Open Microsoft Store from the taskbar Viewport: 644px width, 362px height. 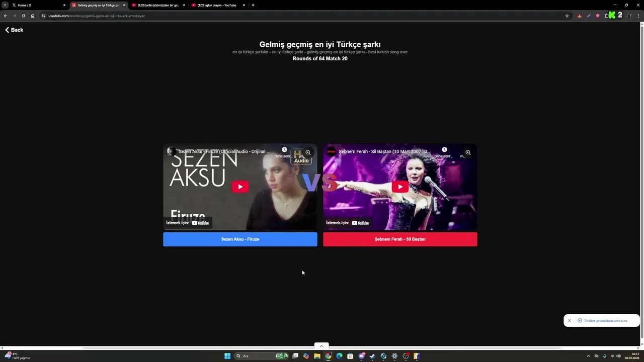click(350, 356)
